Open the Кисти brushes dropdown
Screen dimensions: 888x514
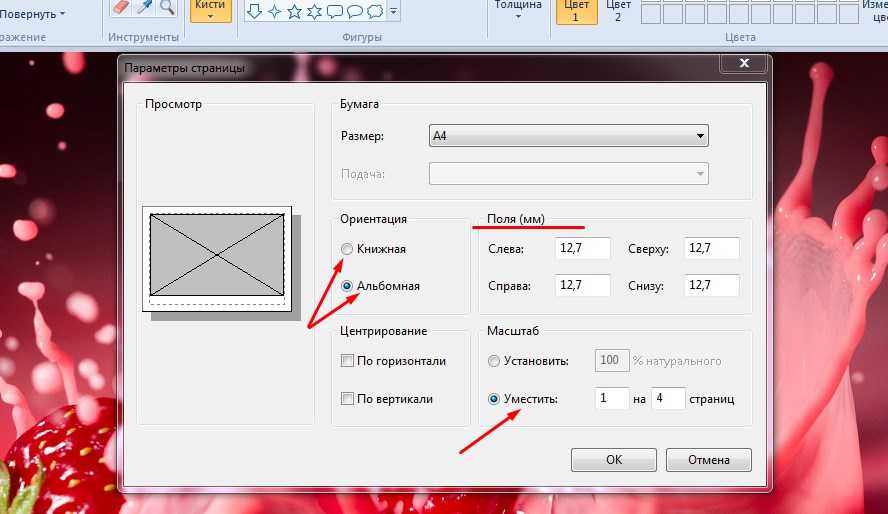click(211, 10)
